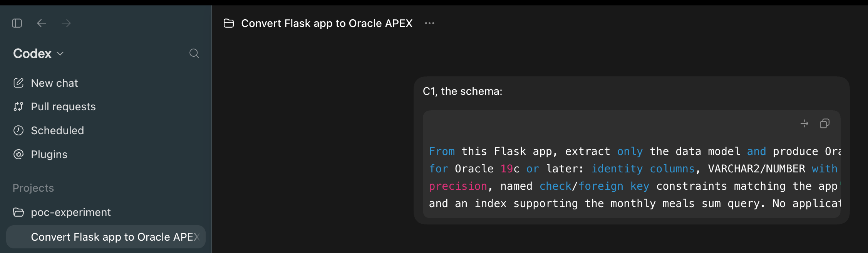Screen dimensions: 868x253
Task: Select Convert Flask app thread in sidebar
Action: click(x=106, y=237)
